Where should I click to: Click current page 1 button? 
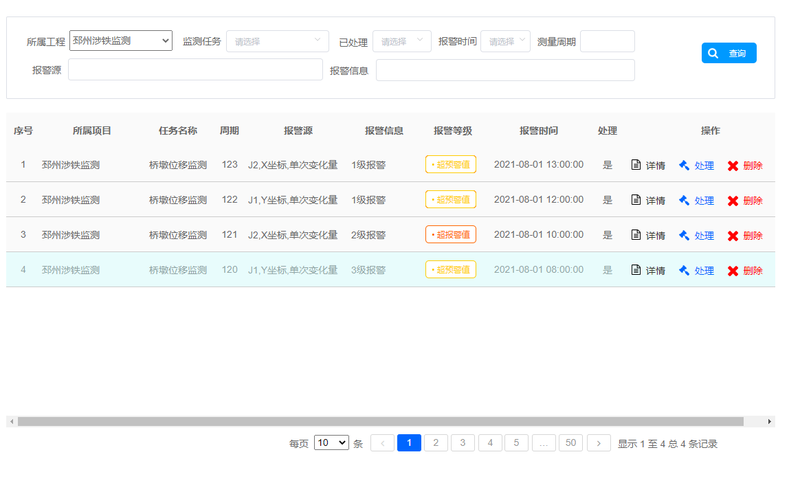(409, 443)
